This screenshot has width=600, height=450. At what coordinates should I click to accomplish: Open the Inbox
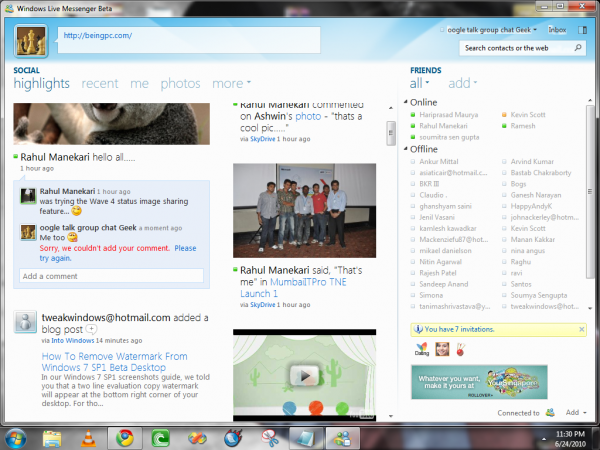557,30
